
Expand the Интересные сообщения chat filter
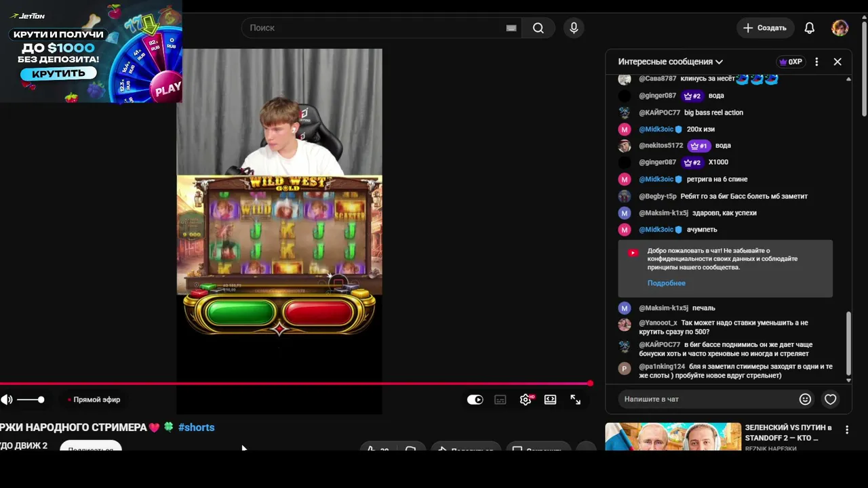[x=670, y=62]
